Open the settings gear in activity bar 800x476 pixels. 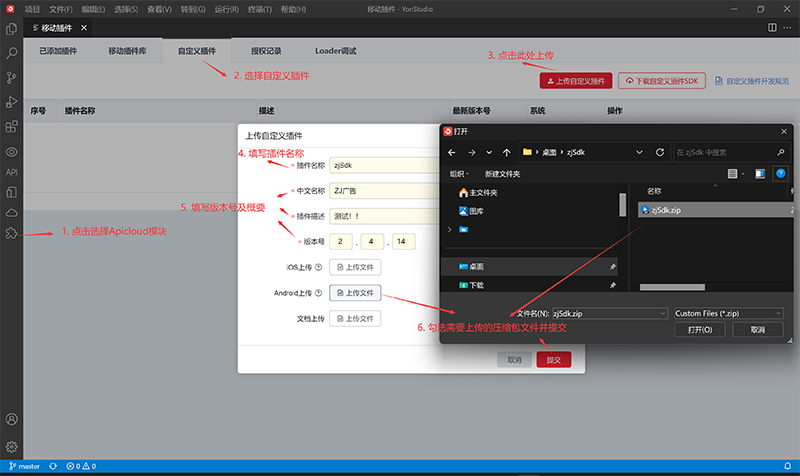tap(11, 447)
